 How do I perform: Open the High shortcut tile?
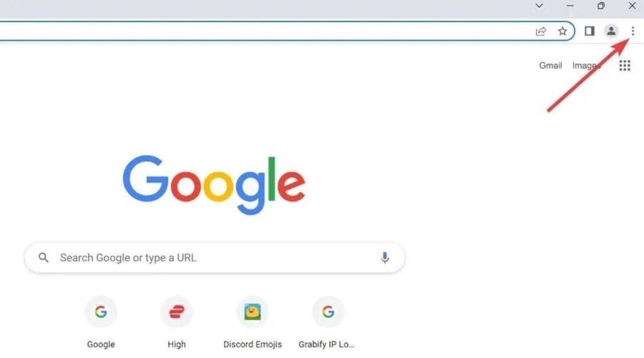(x=177, y=322)
